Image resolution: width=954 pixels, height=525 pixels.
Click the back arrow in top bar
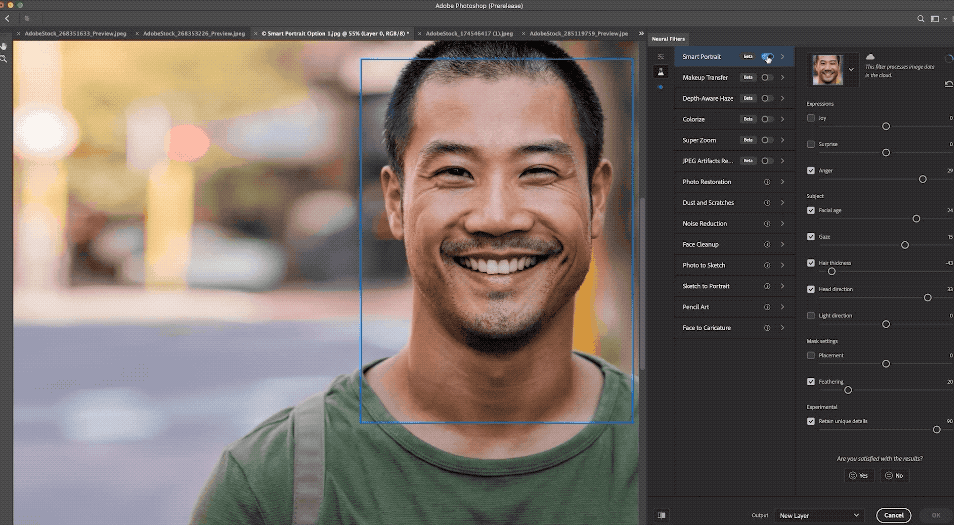pos(7,18)
